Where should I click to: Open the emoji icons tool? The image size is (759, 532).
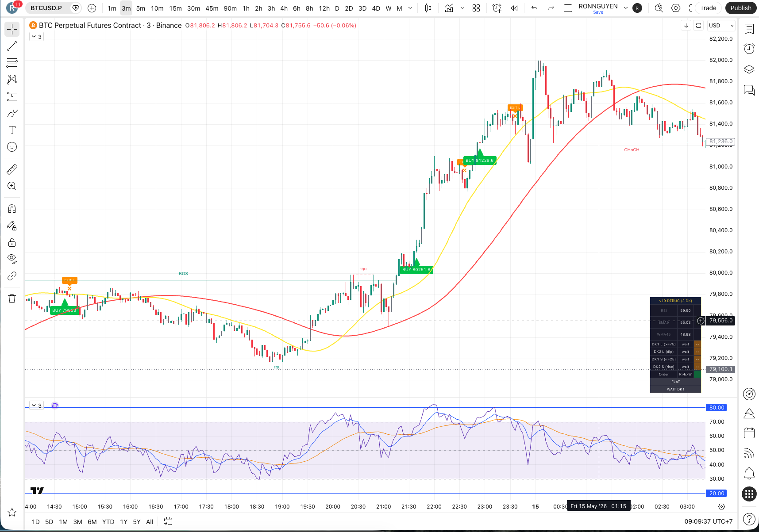tap(12, 147)
